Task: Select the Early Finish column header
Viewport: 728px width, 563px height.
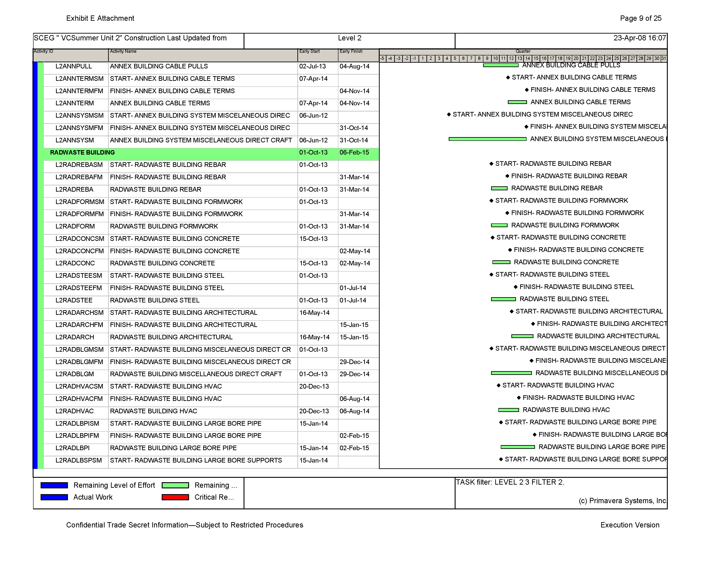Action: pyautogui.click(x=359, y=55)
